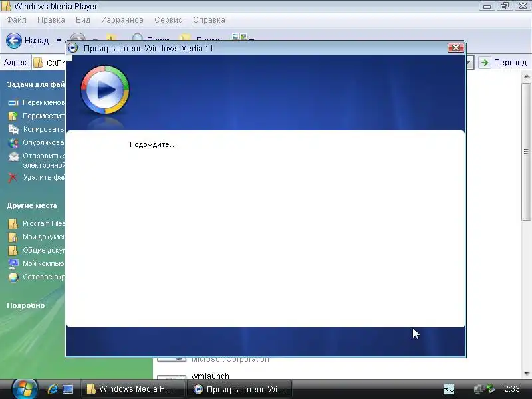The width and height of the screenshot is (532, 399).
Task: Close the Проигрыватель Windows Media 11 dialog
Action: coord(456,47)
